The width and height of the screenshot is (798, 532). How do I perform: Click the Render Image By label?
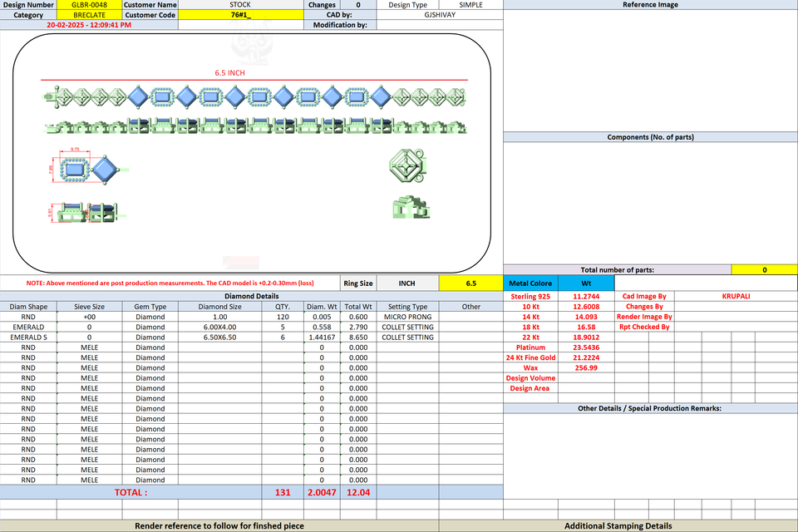point(644,317)
